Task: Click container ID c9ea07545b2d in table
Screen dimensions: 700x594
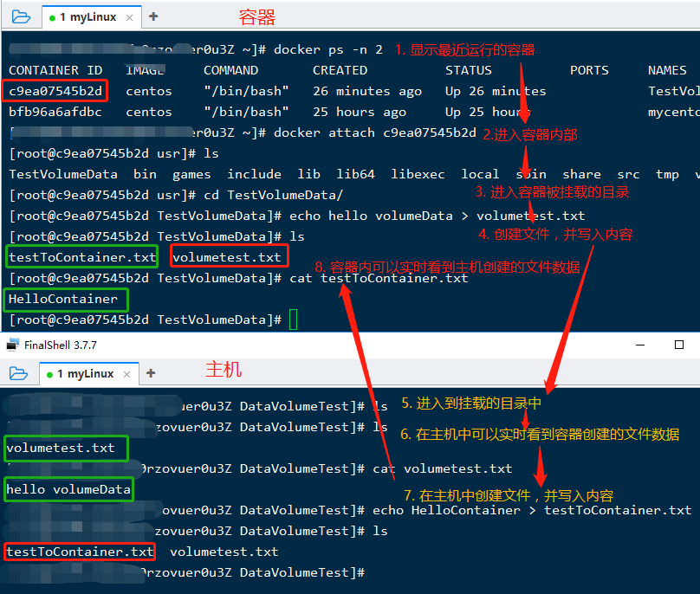Action: click(55, 91)
